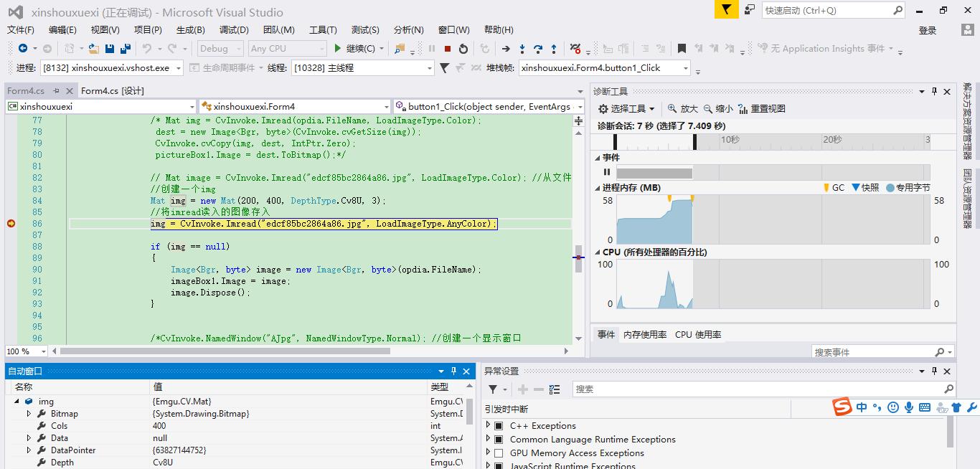Click the Show Next Statement arrow icon
This screenshot has width=980, height=469.
tap(506, 49)
